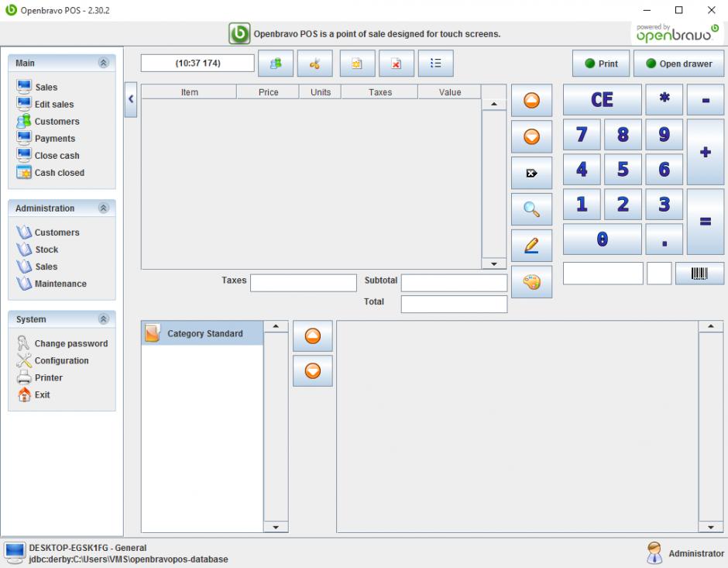Viewport: 728px width, 568px height.
Task: Click Change password in System panel
Action: tap(62, 343)
